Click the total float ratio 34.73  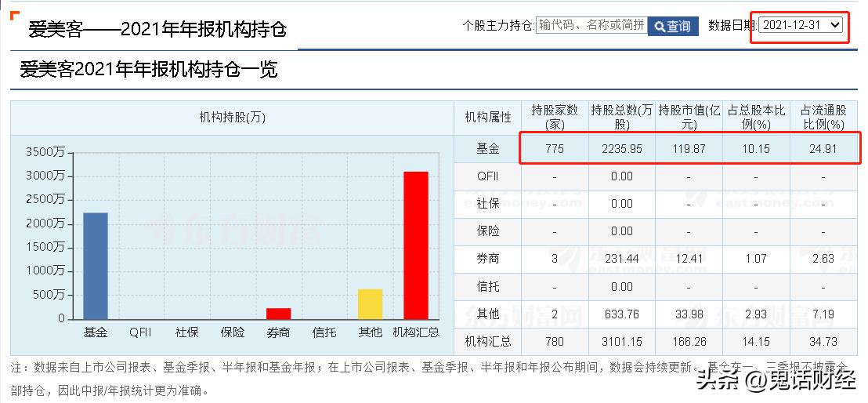pyautogui.click(x=823, y=342)
